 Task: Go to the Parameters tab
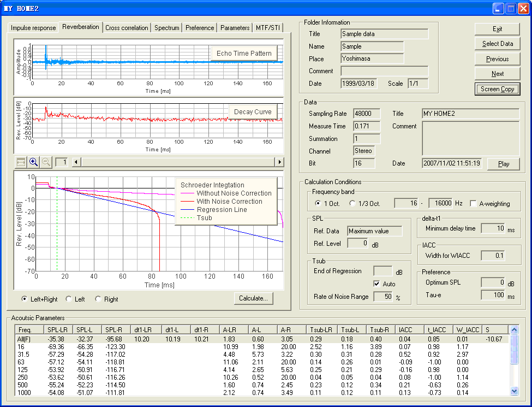tap(235, 28)
